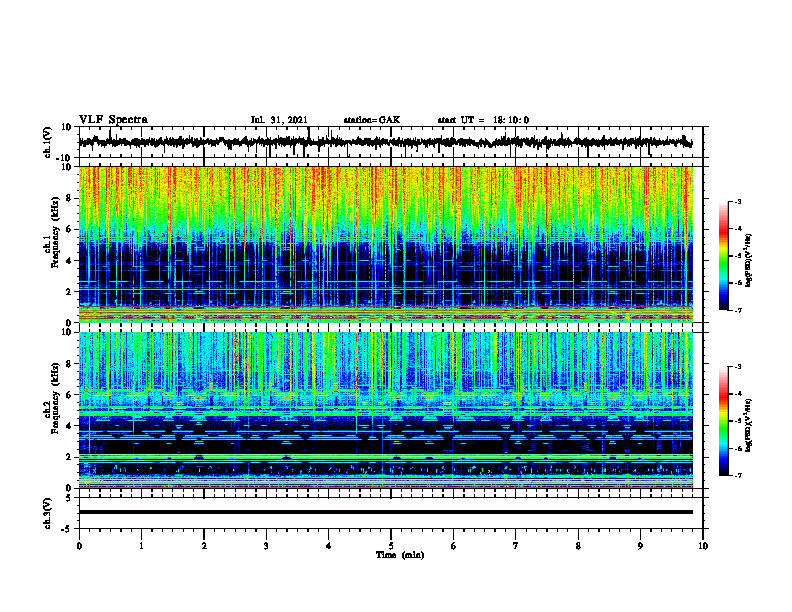Click the ch.2 spectrogram color scale bar
Viewport: 792px width, 612px height.
tap(724, 421)
